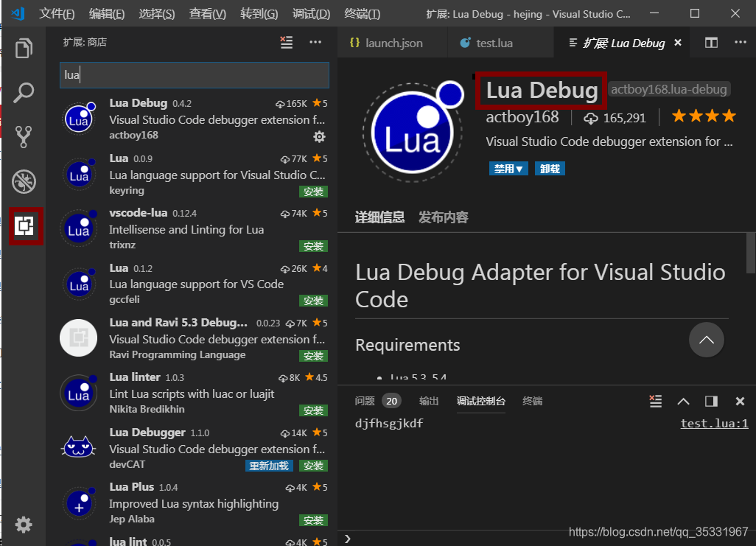Image resolution: width=756 pixels, height=546 pixels.
Task: Select the 详细信息 details tab
Action: (379, 217)
